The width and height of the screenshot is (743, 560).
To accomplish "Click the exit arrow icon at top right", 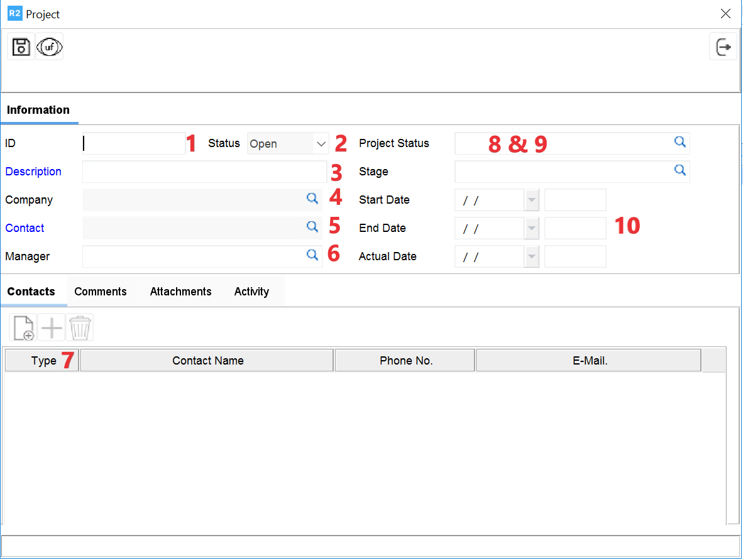I will [723, 47].
